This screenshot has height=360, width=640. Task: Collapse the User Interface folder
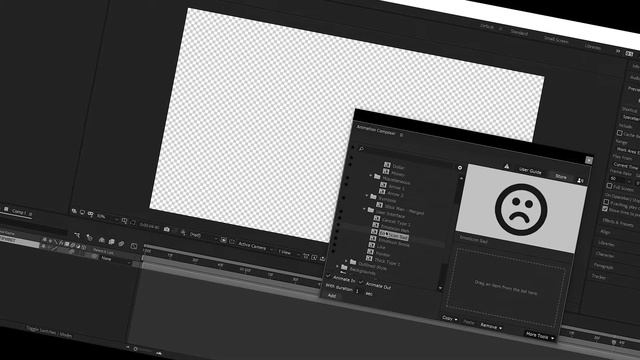(x=364, y=209)
